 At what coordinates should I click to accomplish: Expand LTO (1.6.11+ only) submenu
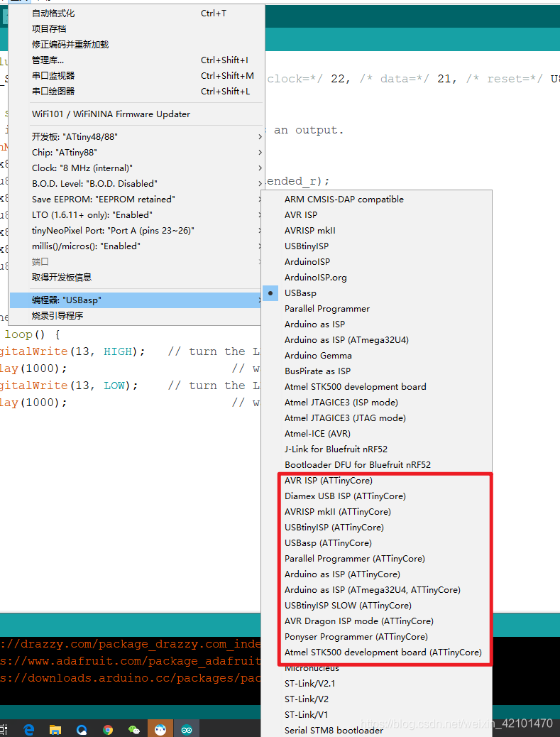[136, 215]
